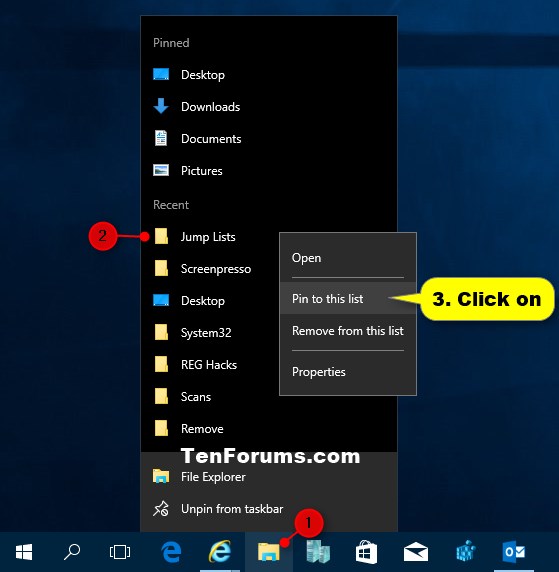
Task: Open the buildings app taskbar icon
Action: click(x=318, y=551)
